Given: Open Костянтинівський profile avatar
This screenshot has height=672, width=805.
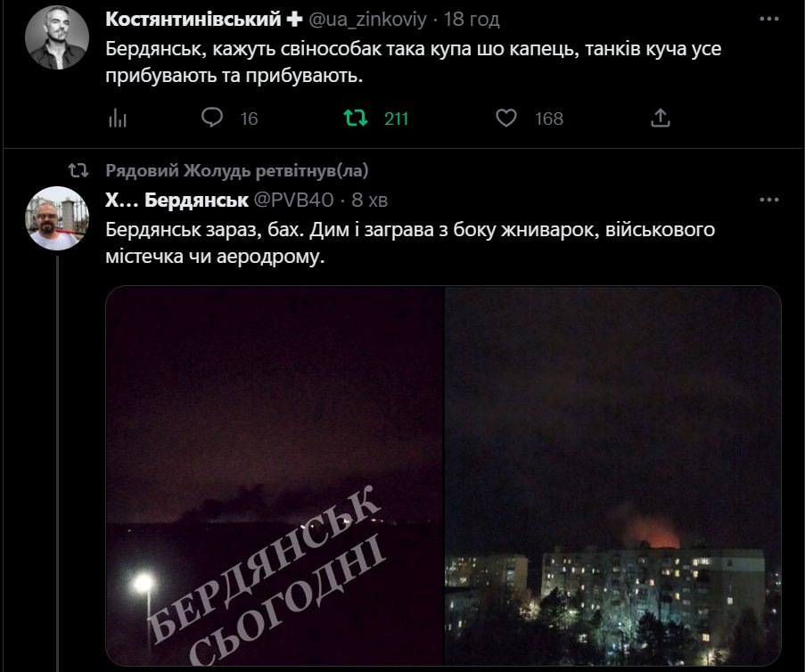Looking at the screenshot, I should (57, 37).
